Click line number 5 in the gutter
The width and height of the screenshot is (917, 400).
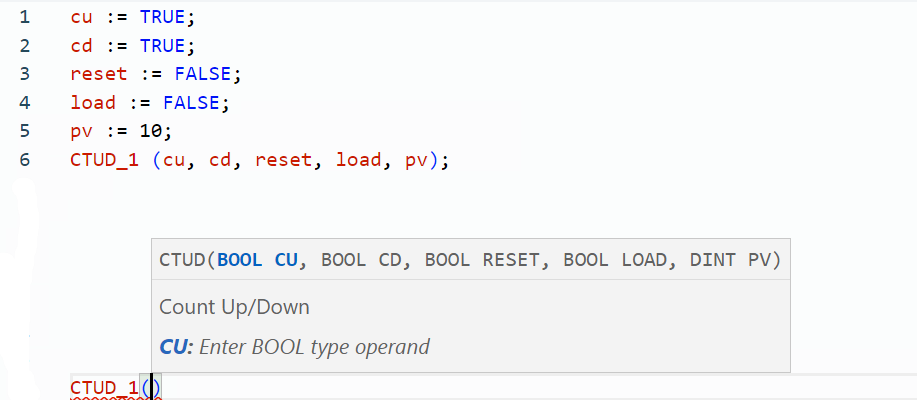pos(24,131)
